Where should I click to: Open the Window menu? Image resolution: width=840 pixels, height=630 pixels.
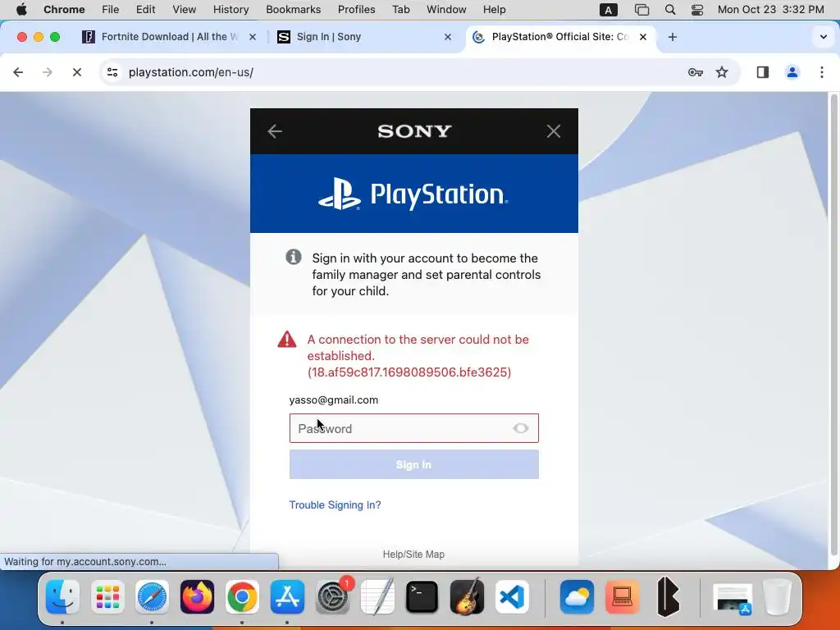click(x=446, y=10)
